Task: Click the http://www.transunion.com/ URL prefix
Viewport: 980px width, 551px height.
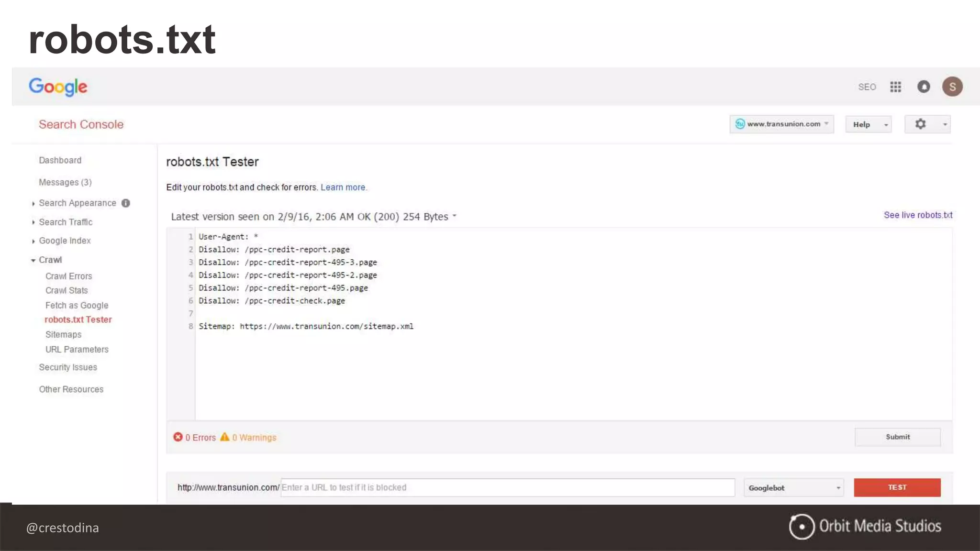Action: point(228,487)
